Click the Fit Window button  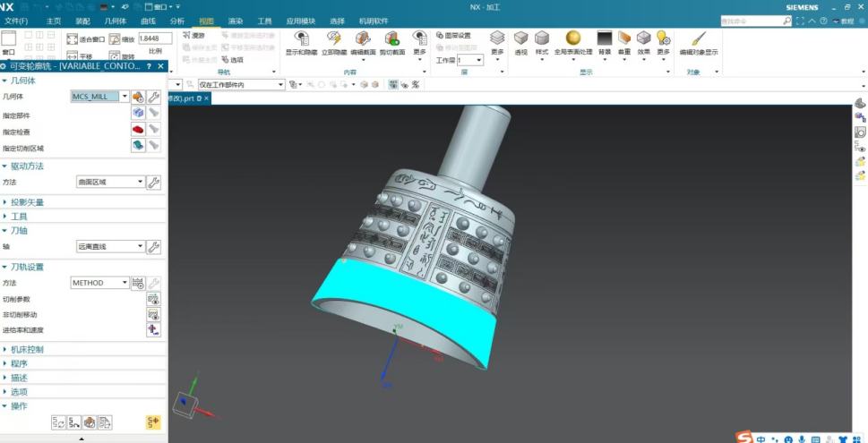[x=80, y=39]
